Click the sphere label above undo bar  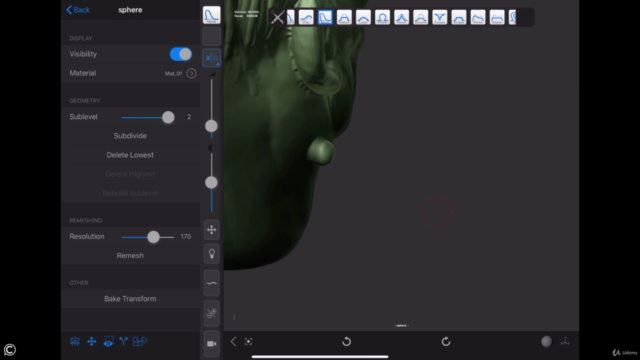click(402, 326)
